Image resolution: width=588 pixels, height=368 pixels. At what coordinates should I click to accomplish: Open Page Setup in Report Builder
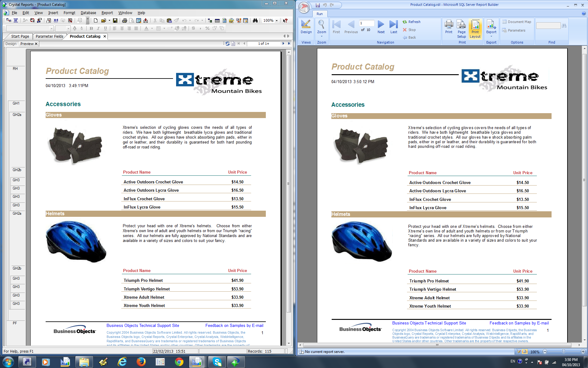(x=462, y=29)
